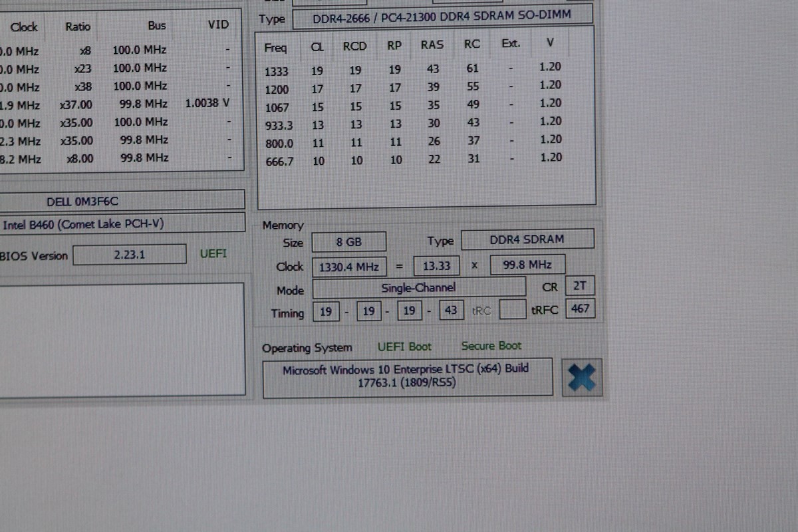
Task: Click the VID value 1.0038 V
Action: click(207, 103)
